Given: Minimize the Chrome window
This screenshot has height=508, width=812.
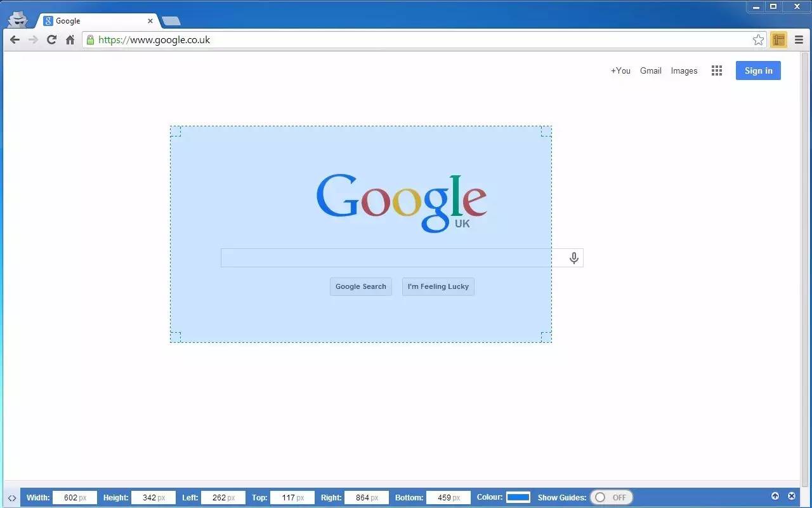Looking at the screenshot, I should click(x=756, y=6).
